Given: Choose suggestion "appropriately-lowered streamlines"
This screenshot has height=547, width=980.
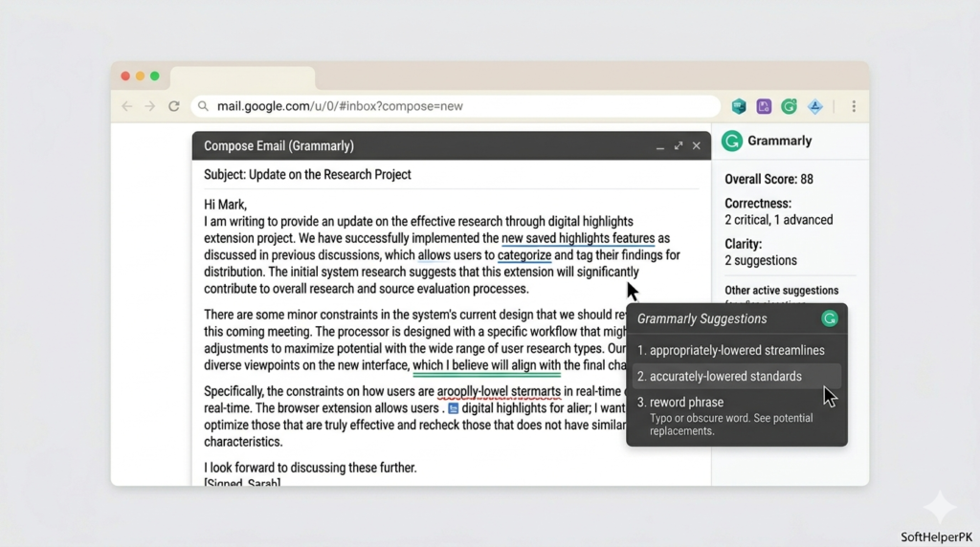Looking at the screenshot, I should click(736, 350).
